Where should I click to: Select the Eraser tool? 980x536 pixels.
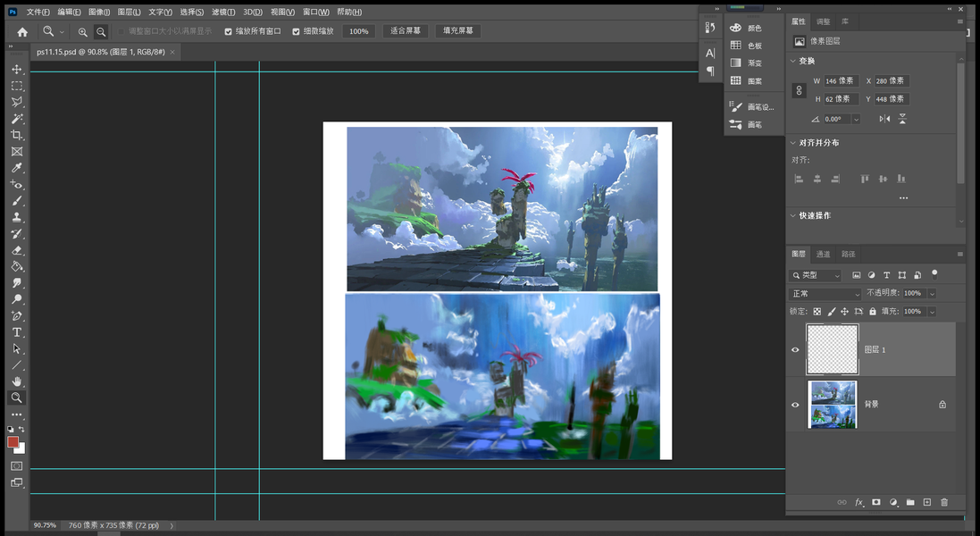click(x=17, y=250)
